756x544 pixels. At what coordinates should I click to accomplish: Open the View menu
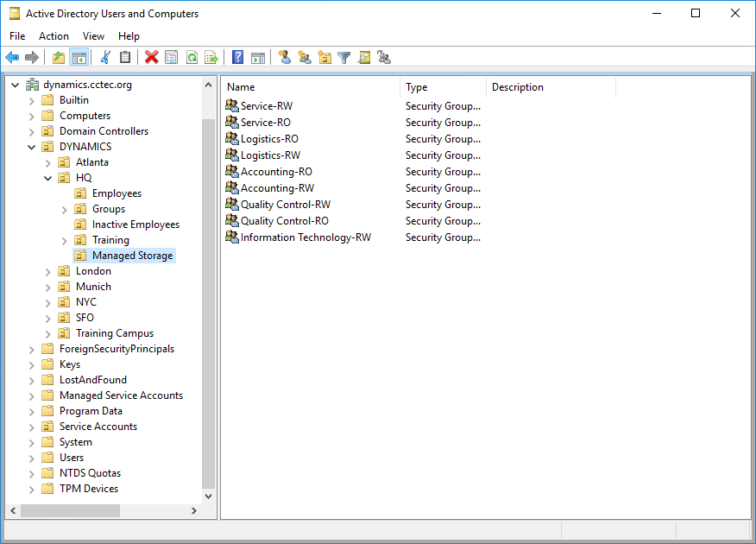(x=93, y=36)
